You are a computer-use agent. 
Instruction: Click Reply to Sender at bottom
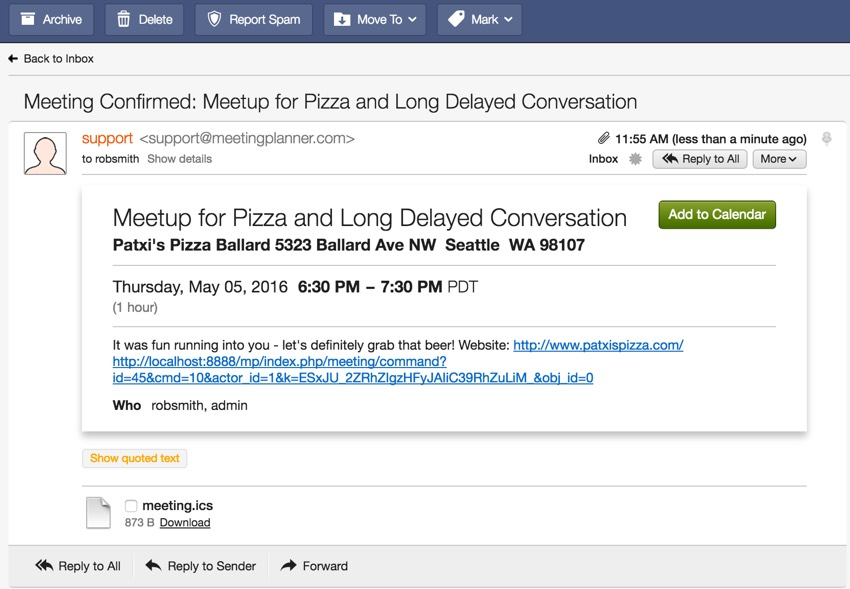tap(200, 566)
